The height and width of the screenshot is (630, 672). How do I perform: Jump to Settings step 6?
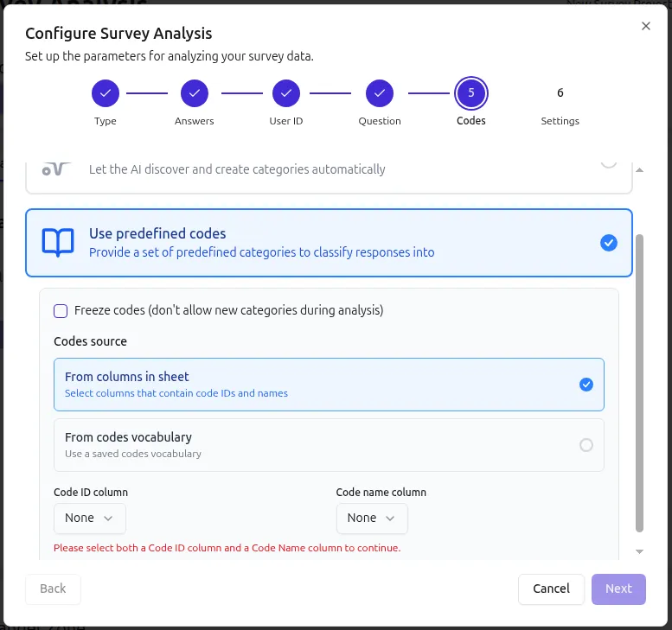(560, 93)
